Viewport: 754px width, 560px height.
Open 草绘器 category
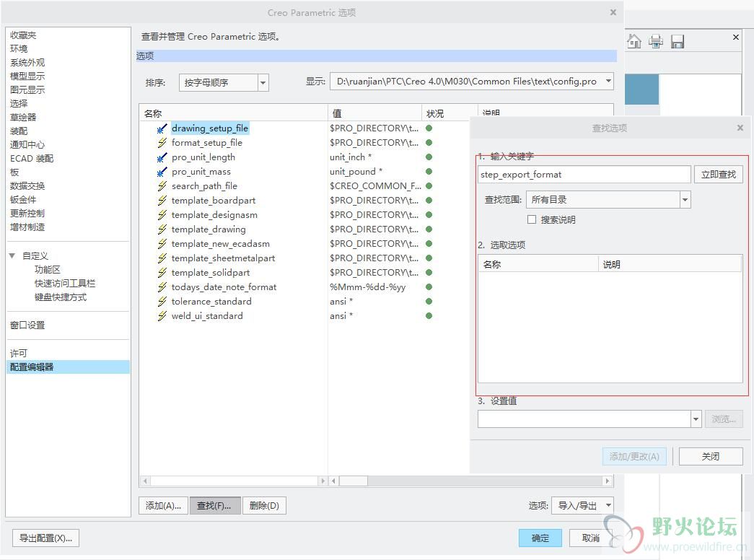(23, 118)
